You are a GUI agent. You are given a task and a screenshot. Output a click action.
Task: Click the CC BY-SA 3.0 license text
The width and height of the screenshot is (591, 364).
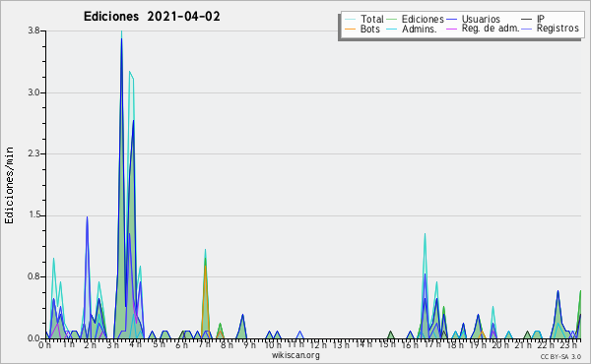click(560, 357)
